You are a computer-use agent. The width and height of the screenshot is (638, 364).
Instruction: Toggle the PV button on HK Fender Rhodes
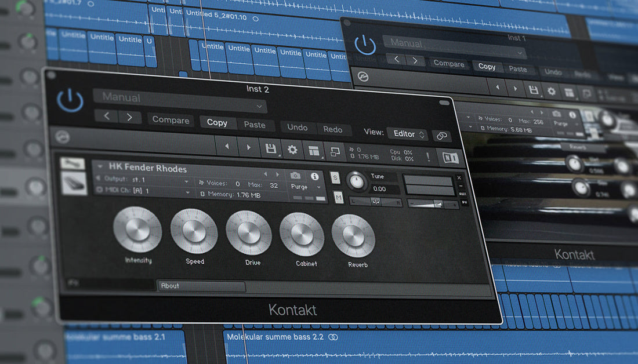(x=464, y=202)
